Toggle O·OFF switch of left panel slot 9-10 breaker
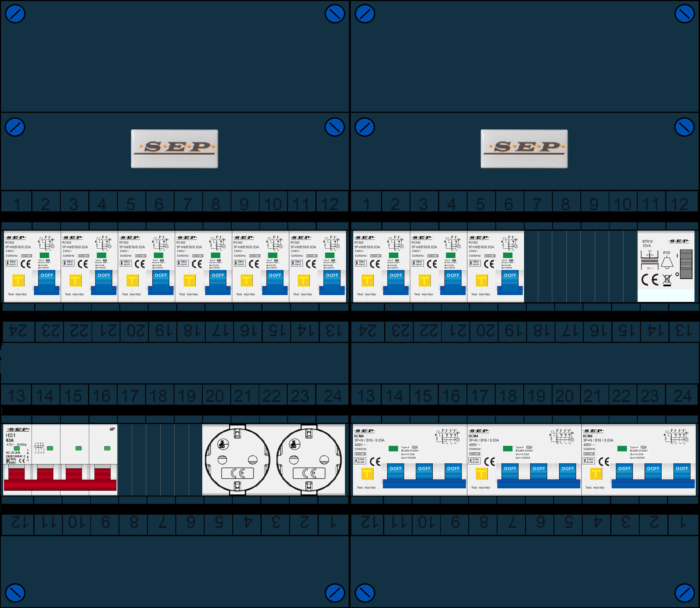This screenshot has width=700, height=608. pos(275,282)
